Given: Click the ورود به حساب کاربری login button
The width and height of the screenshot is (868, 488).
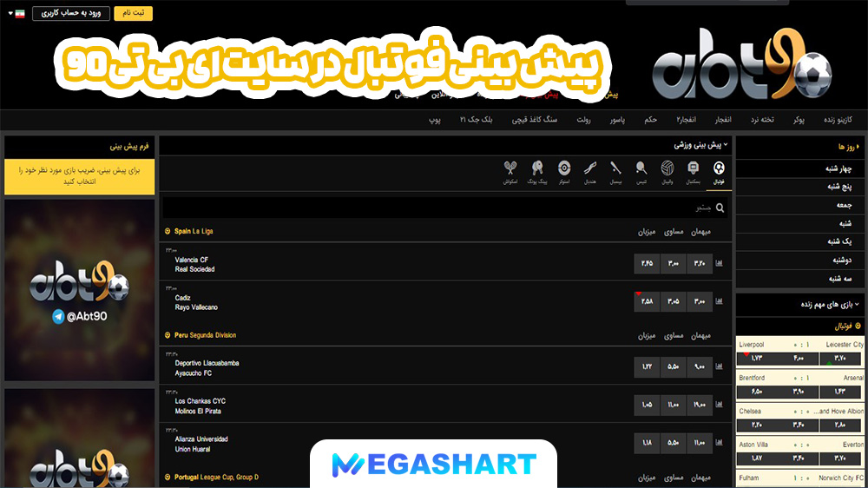Looking at the screenshot, I should pos(71,13).
